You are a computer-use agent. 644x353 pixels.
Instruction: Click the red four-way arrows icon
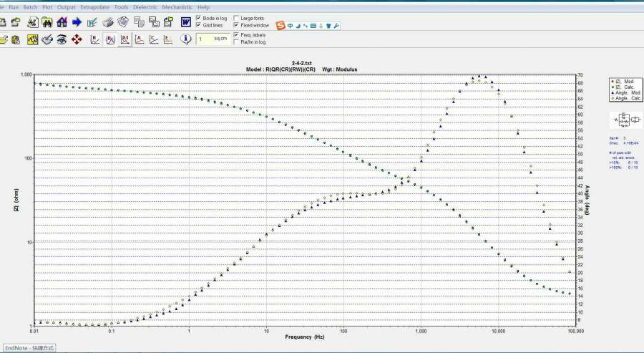tap(77, 40)
